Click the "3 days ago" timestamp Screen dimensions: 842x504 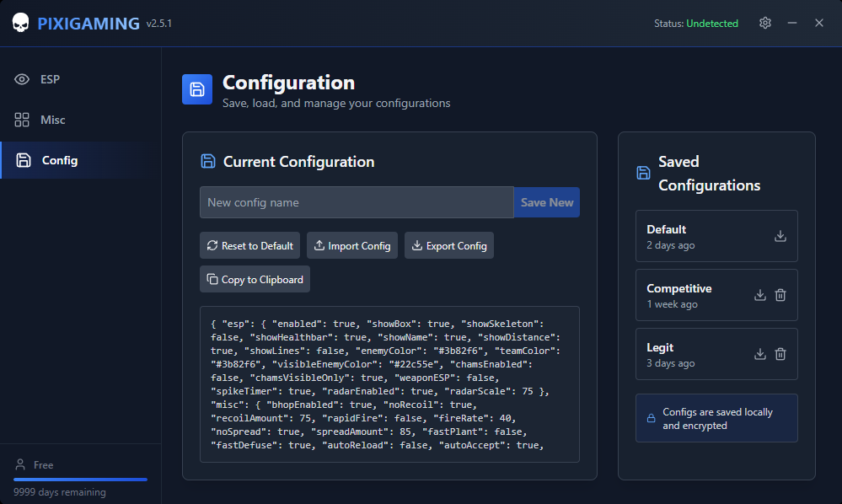coord(671,363)
